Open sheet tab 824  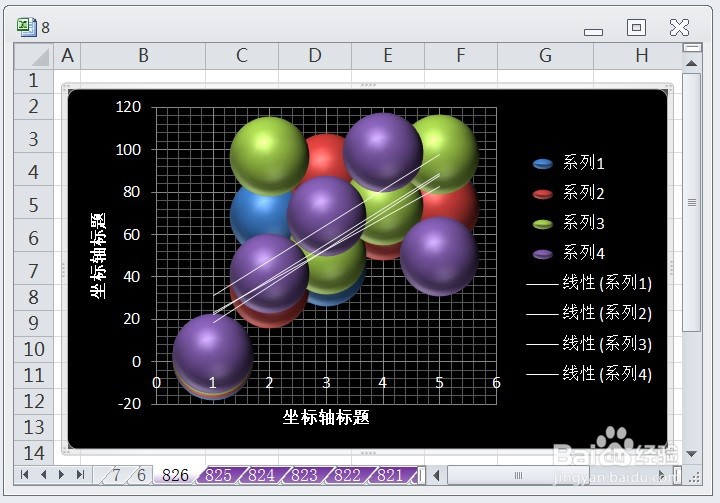[x=261, y=475]
